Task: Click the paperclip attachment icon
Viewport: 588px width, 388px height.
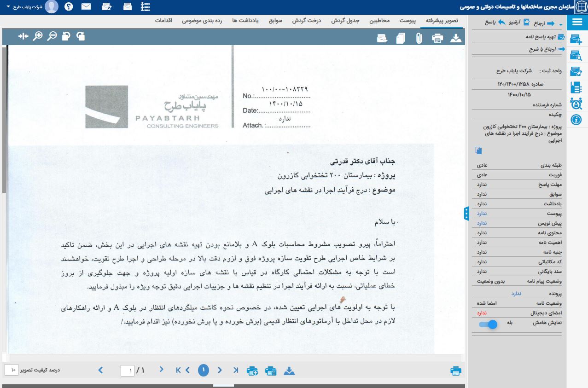Action: pos(419,38)
